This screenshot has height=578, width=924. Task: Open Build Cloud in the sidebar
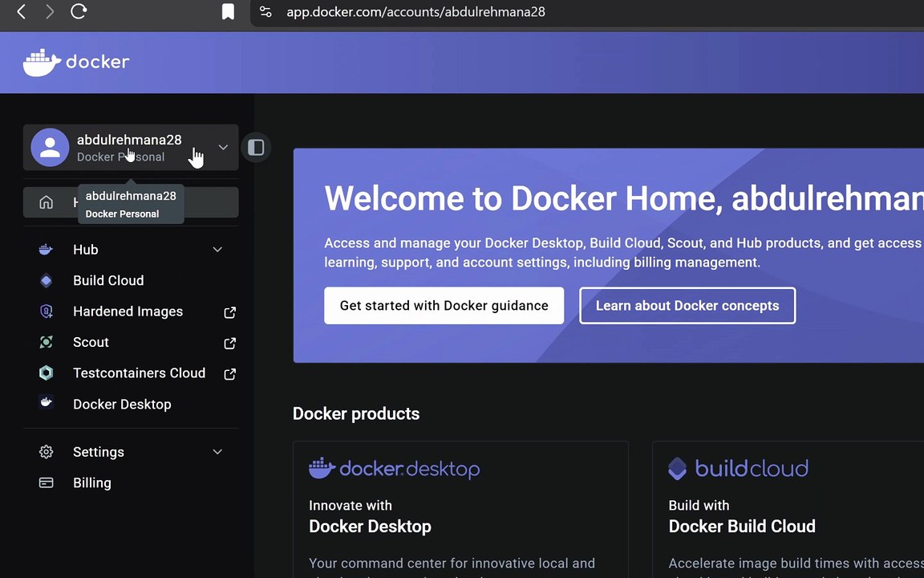[x=108, y=281]
